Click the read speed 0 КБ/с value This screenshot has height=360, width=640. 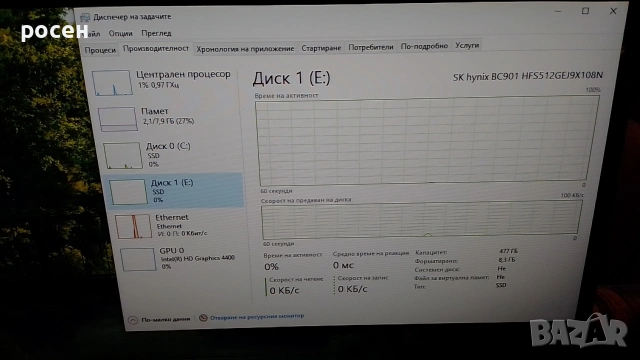[284, 291]
